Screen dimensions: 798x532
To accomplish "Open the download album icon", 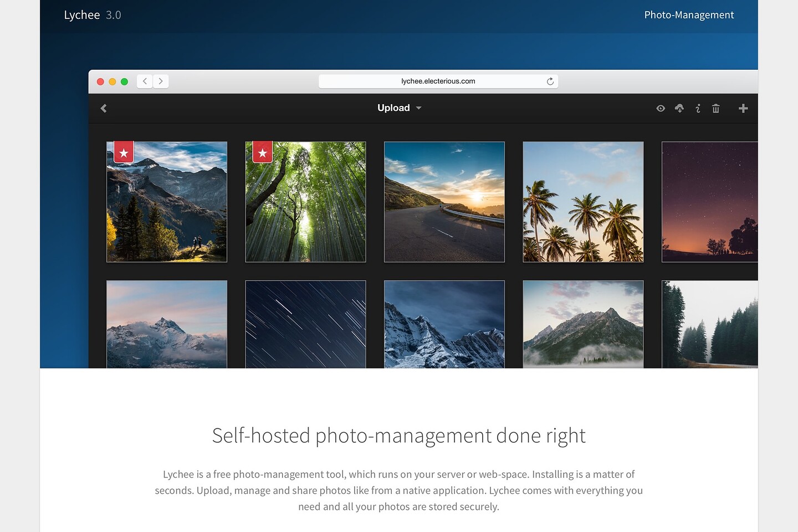I will (x=679, y=108).
